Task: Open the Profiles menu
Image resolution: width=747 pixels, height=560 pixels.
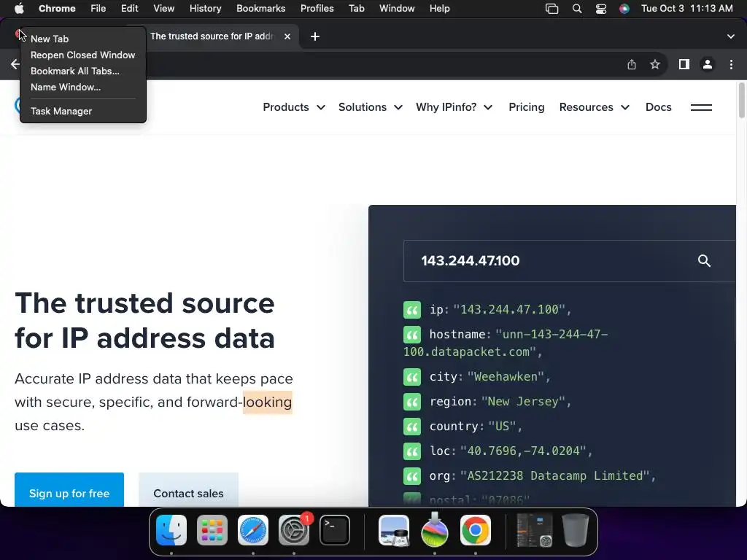Action: (x=317, y=9)
